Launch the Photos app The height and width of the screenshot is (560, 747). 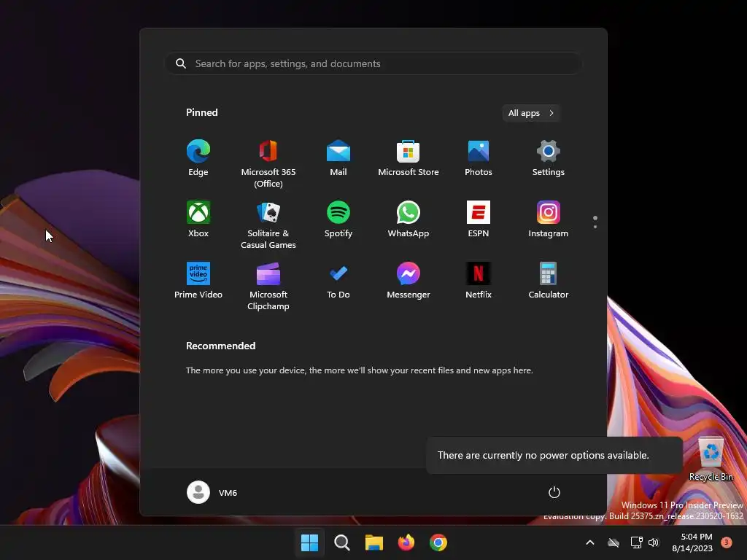[479, 158]
